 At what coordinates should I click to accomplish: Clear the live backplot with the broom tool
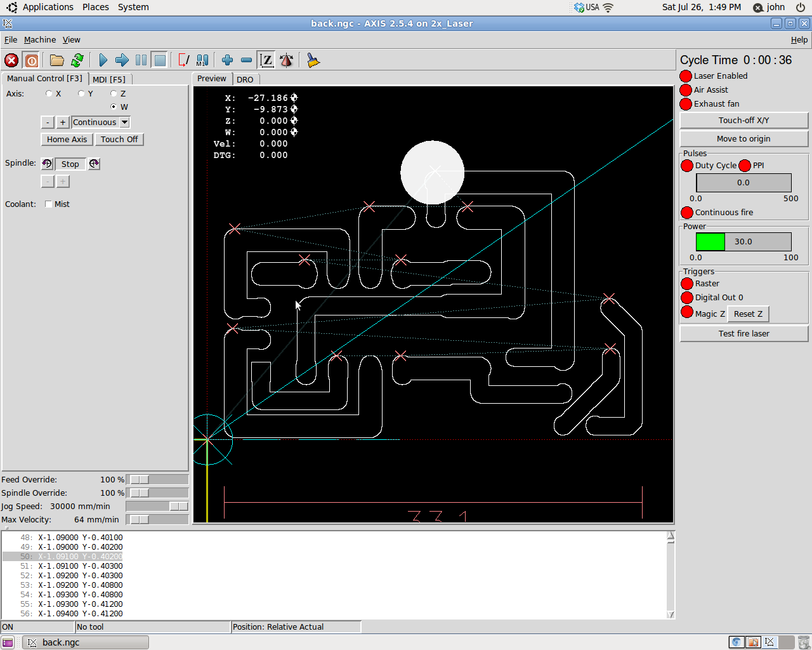point(311,60)
